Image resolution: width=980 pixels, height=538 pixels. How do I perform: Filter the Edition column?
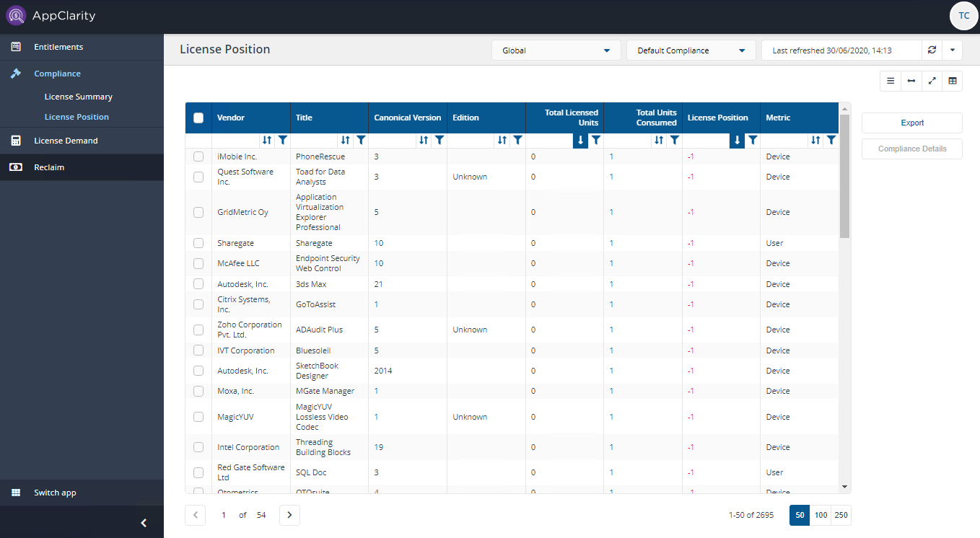pos(518,141)
